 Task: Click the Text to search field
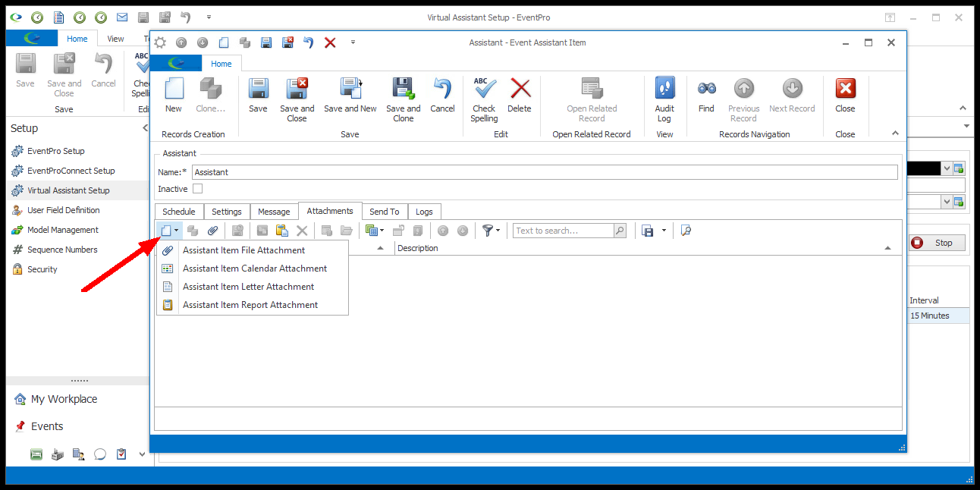coord(563,231)
